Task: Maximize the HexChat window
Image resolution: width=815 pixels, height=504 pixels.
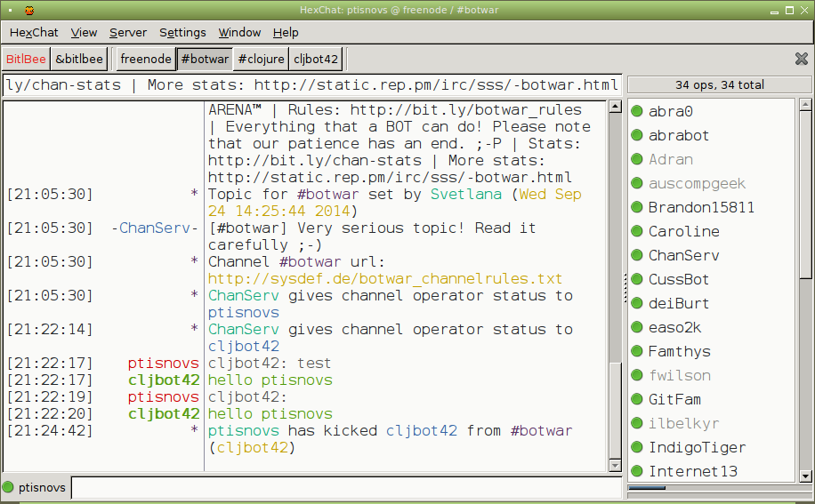Action: click(x=789, y=10)
